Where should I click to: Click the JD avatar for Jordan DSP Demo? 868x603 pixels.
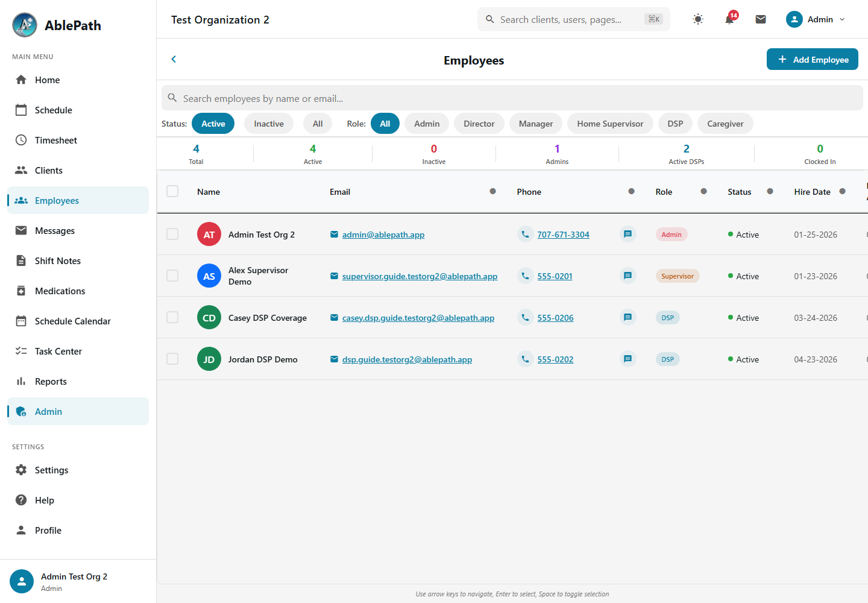(x=209, y=359)
